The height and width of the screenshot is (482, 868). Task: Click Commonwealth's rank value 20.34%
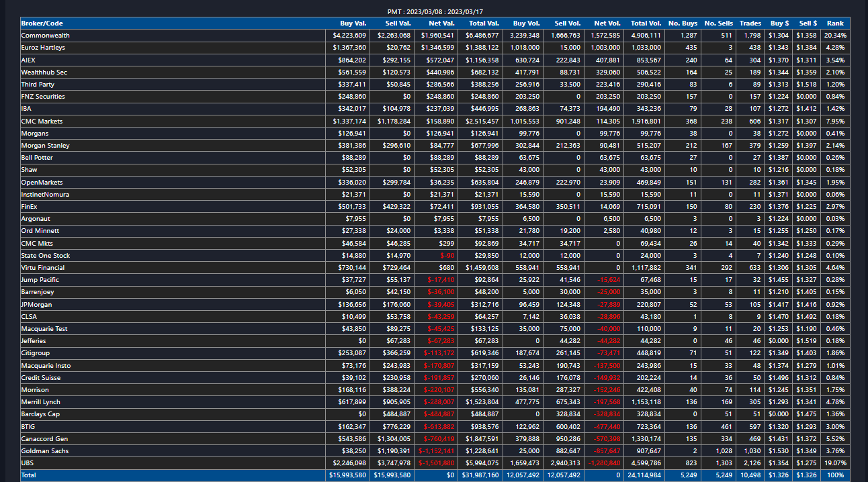coord(835,36)
